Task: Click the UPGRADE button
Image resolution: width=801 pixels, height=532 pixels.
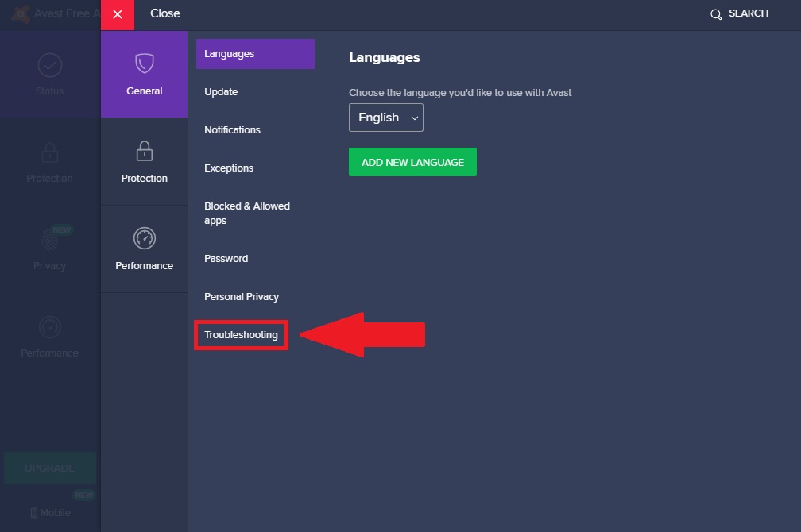Action: tap(49, 468)
